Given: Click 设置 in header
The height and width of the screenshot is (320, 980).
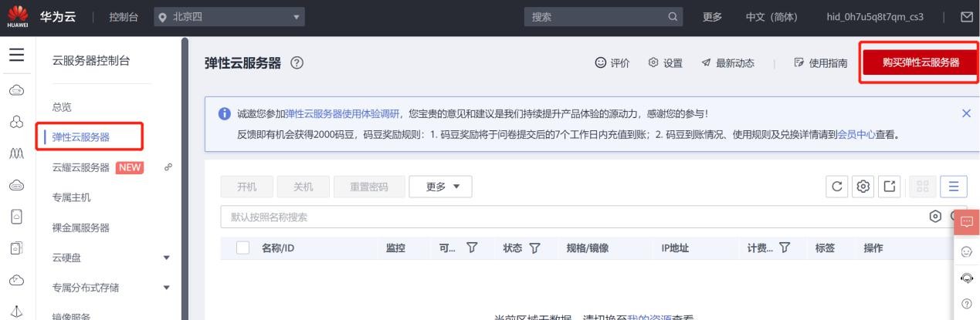Looking at the screenshot, I should click(665, 63).
